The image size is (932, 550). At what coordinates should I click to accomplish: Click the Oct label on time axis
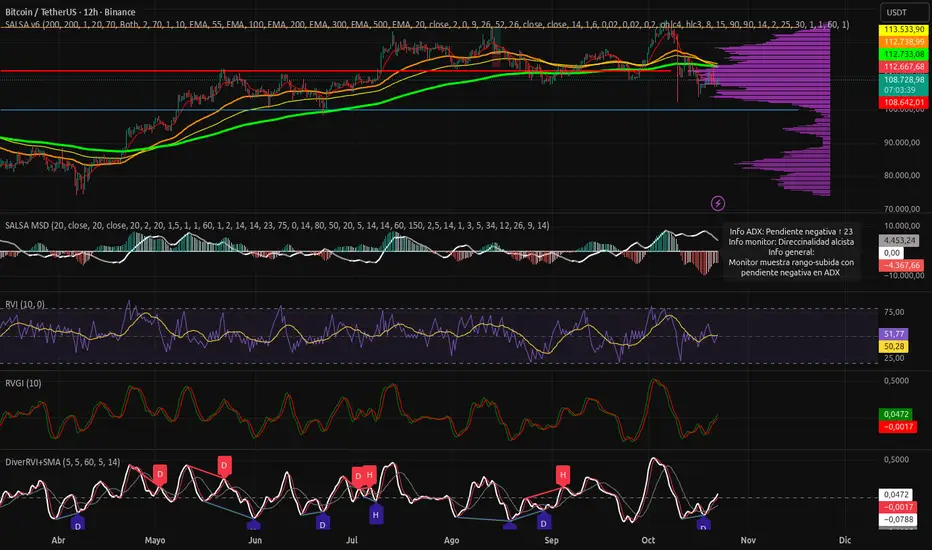[x=648, y=540]
